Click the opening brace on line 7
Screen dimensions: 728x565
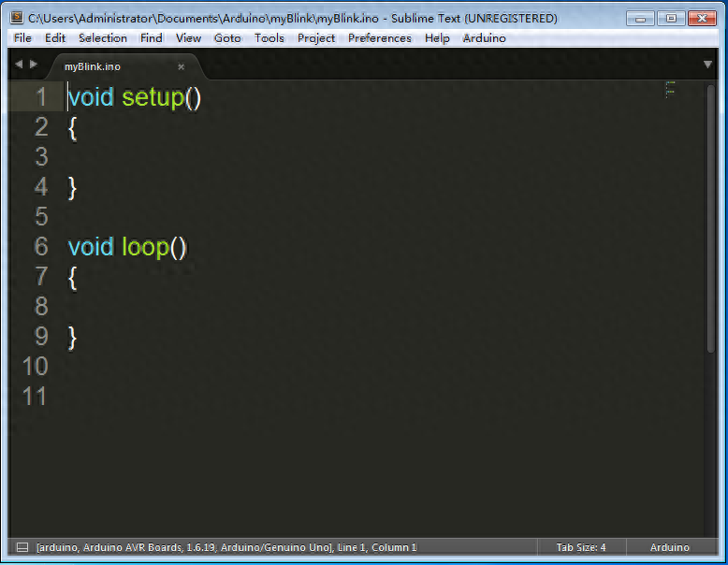pyautogui.click(x=72, y=278)
